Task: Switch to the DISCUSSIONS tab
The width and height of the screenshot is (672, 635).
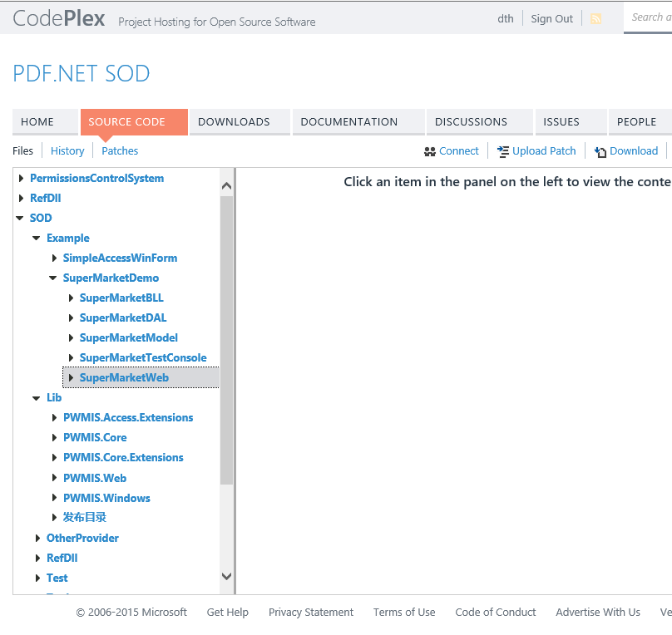Action: tap(480, 122)
